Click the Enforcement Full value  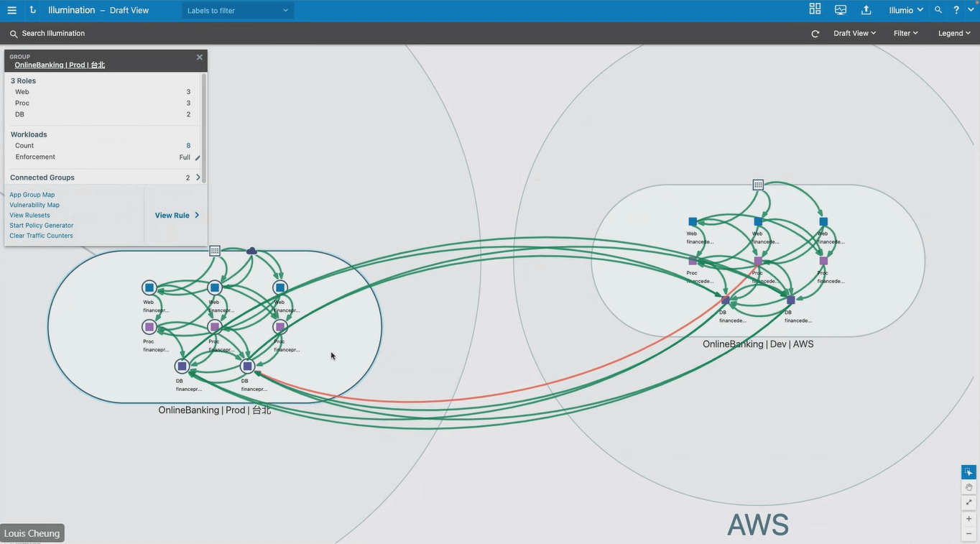pos(185,157)
